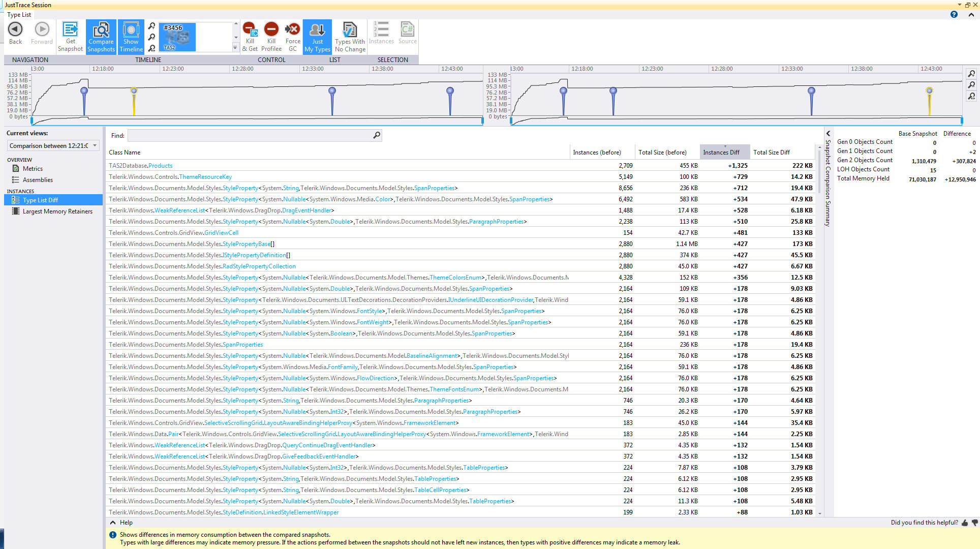Click the yellow snapshot marker on left timeline

click(x=134, y=91)
